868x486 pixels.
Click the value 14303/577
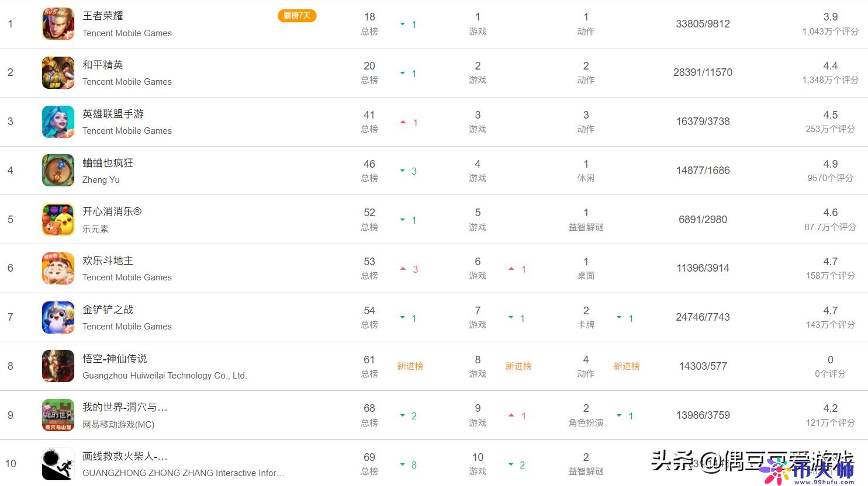coord(703,366)
